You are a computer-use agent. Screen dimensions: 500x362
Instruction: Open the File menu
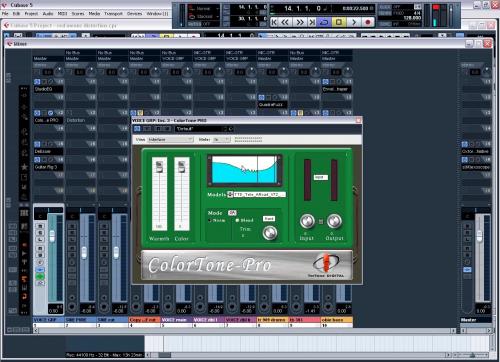5,14
